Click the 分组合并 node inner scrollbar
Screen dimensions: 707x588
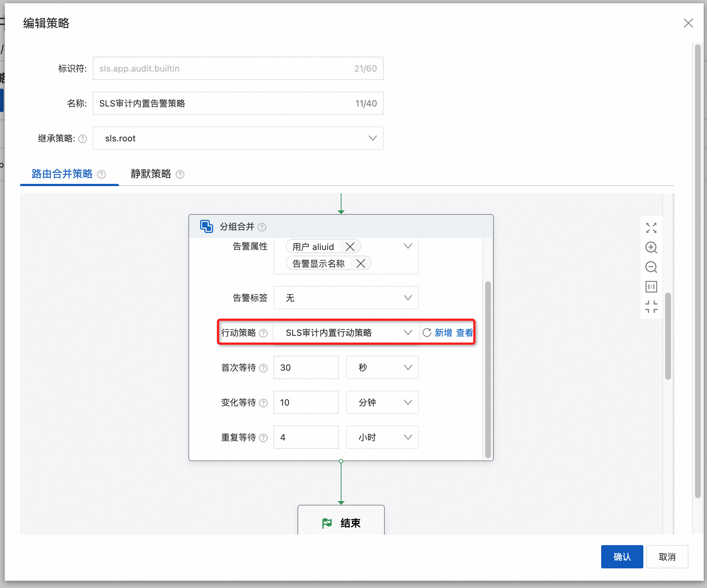488,369
